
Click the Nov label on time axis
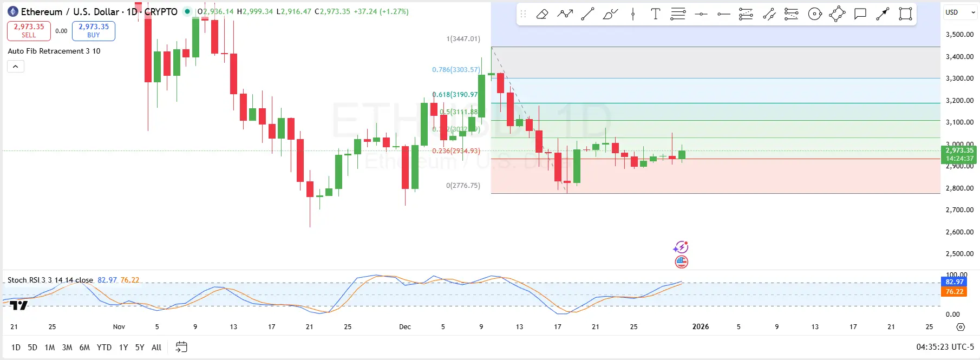pyautogui.click(x=119, y=326)
